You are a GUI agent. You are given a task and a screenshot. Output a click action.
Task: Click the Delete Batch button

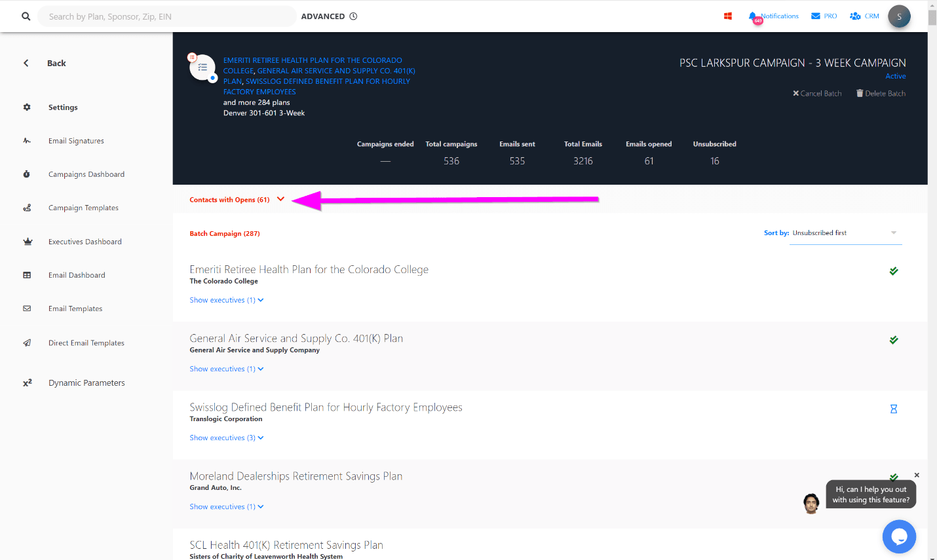[x=881, y=94]
